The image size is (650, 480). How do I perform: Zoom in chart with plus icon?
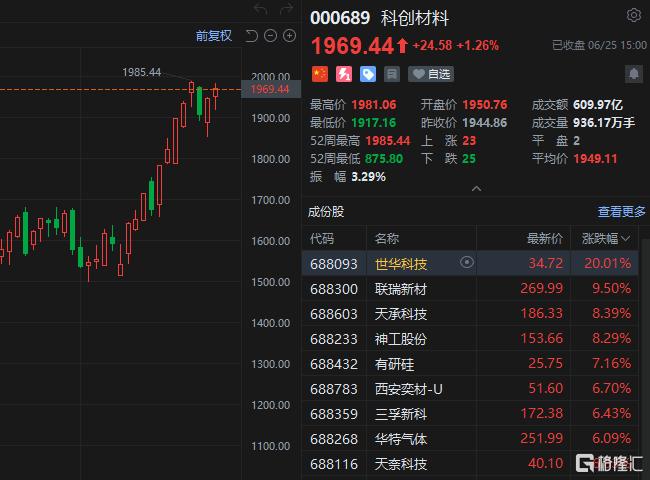289,36
